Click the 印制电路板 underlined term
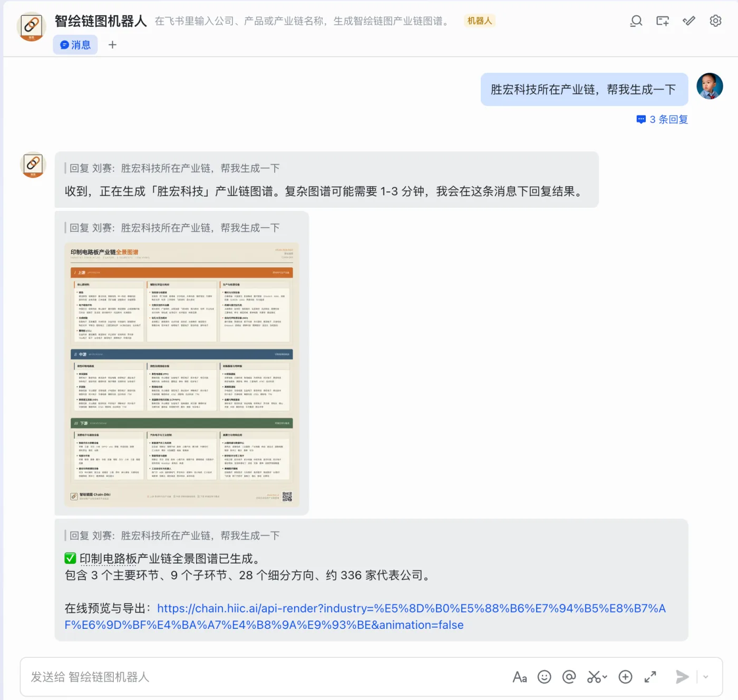 pos(108,559)
